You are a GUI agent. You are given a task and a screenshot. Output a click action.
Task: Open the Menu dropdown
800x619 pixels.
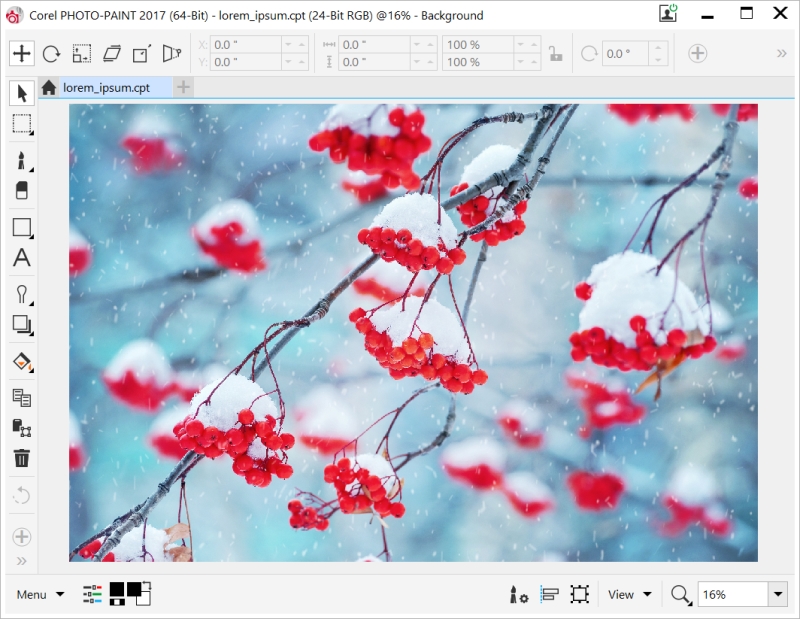(x=40, y=594)
